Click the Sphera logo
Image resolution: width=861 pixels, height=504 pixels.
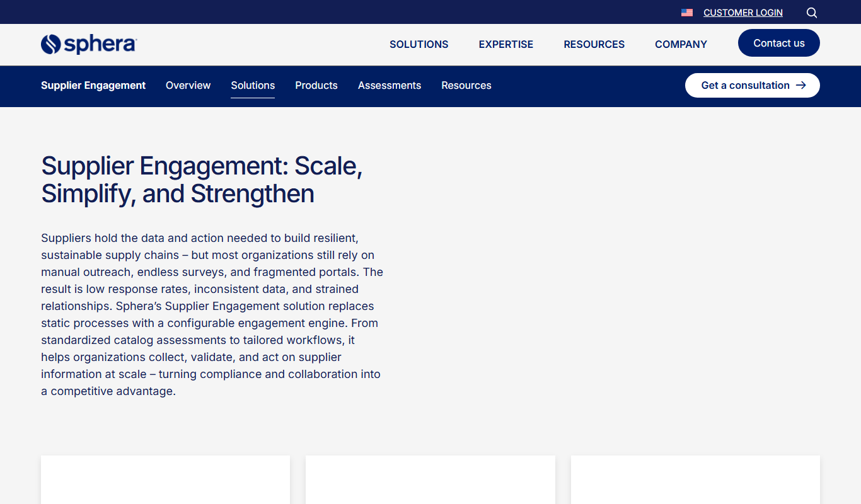(89, 44)
